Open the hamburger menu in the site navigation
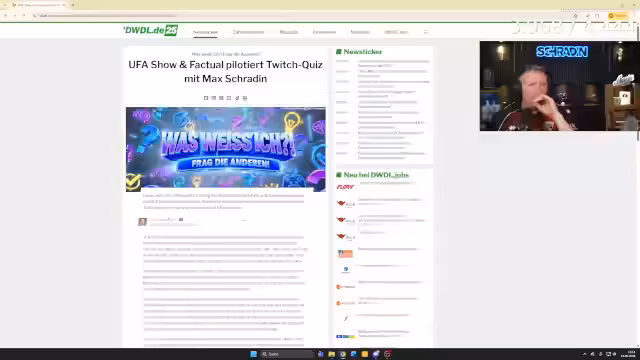640x360 pixels. 426,32
